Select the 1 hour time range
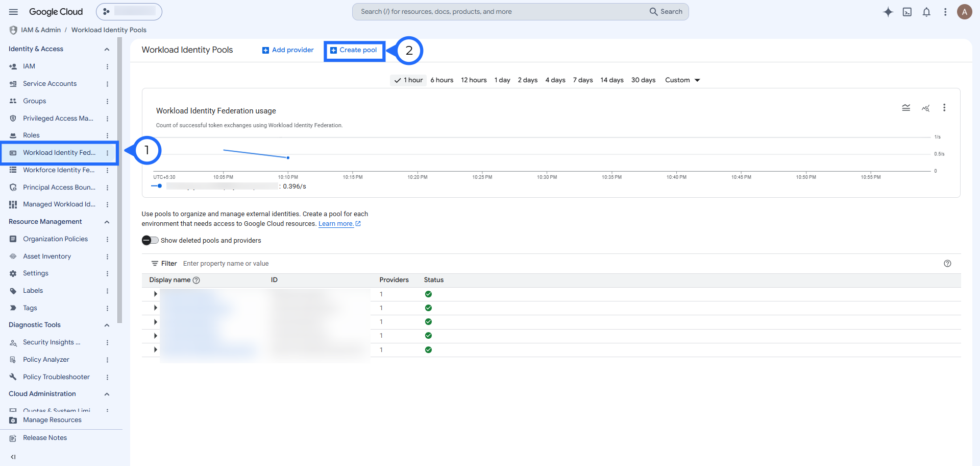Image resolution: width=980 pixels, height=466 pixels. (408, 80)
